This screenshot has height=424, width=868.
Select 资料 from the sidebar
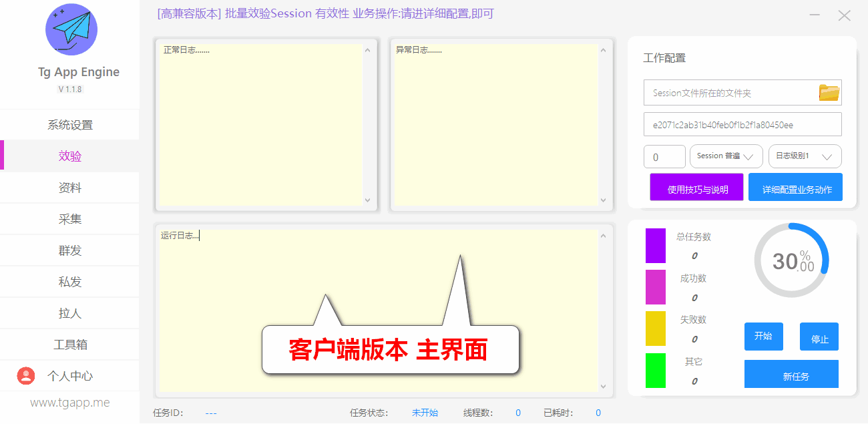click(70, 188)
